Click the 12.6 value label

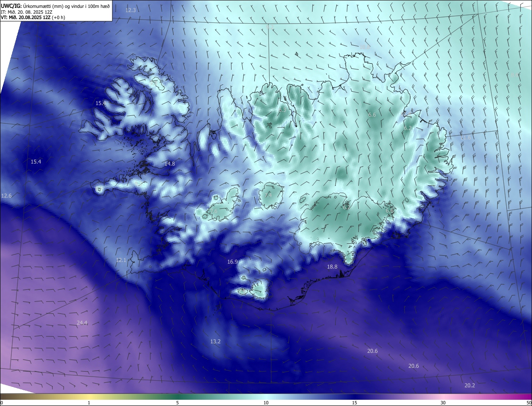[x=6, y=196]
